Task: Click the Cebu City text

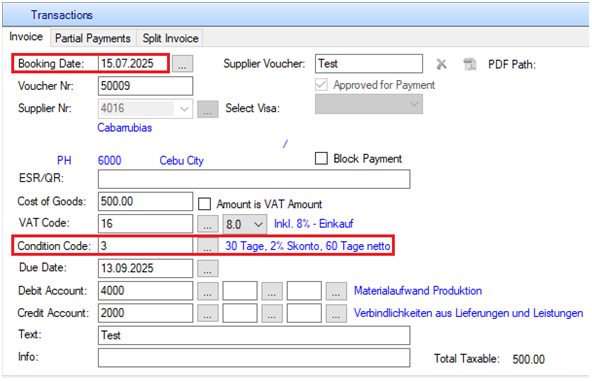Action: (181, 161)
